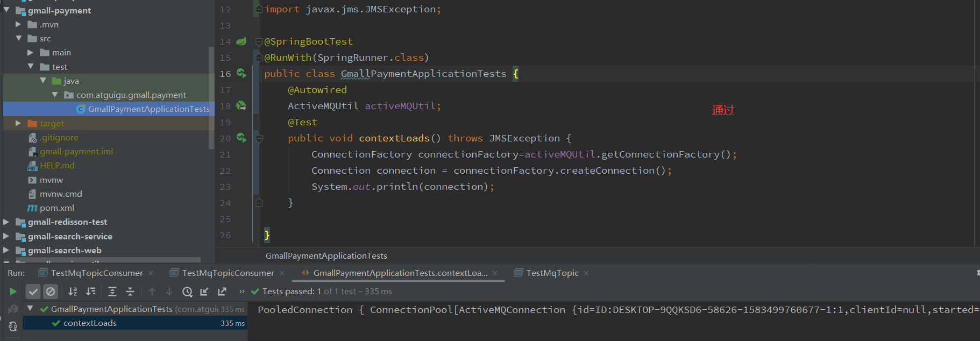Click project tree vertical scrollbar
The width and height of the screenshot is (980, 341).
211,97
